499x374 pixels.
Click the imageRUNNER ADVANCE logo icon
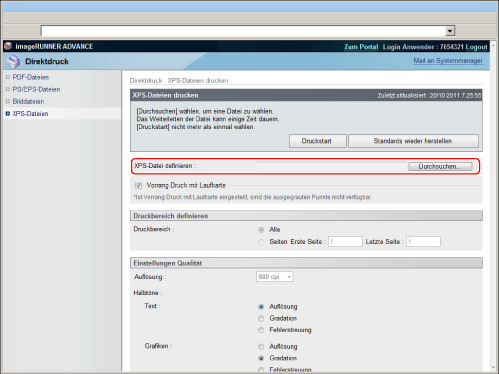click(x=8, y=46)
